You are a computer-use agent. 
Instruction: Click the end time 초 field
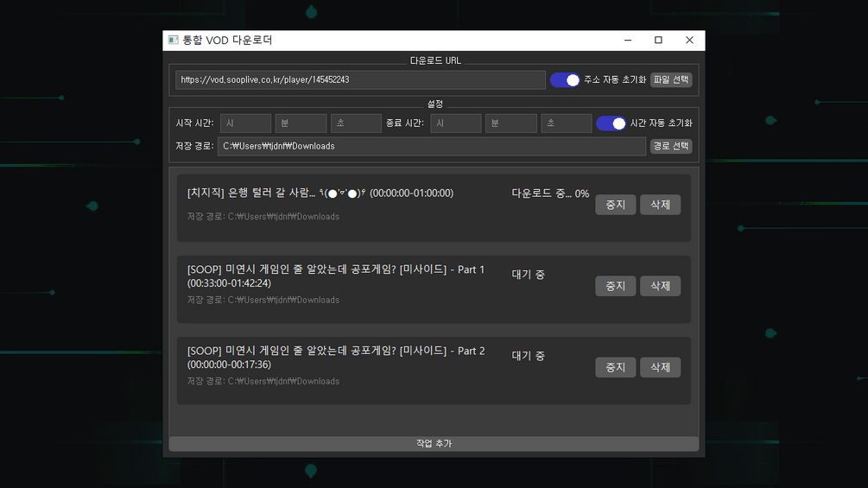point(567,123)
